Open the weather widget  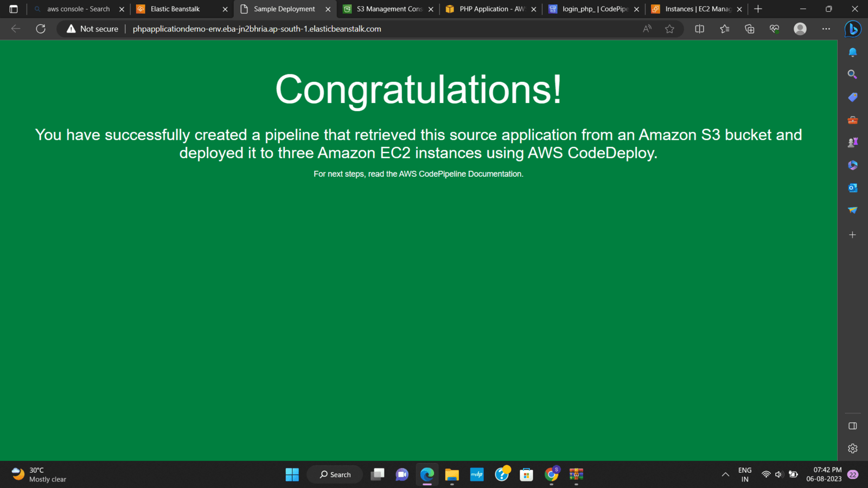[39, 474]
